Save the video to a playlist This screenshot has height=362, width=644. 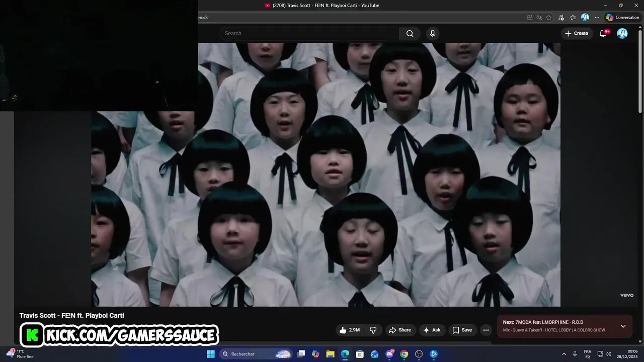462,330
